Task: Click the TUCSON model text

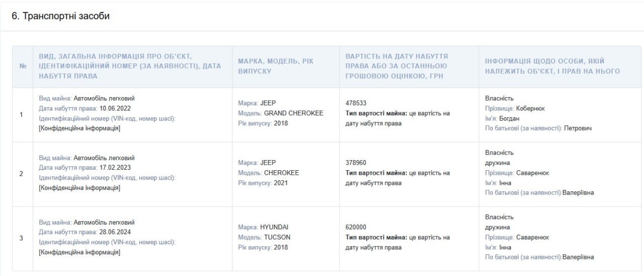Action: click(277, 237)
